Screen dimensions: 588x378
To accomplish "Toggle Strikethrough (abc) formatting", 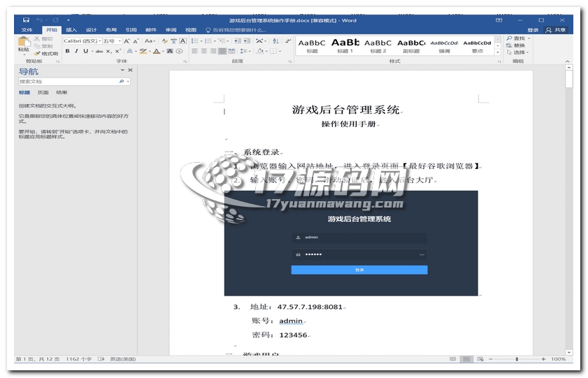I will click(x=99, y=51).
